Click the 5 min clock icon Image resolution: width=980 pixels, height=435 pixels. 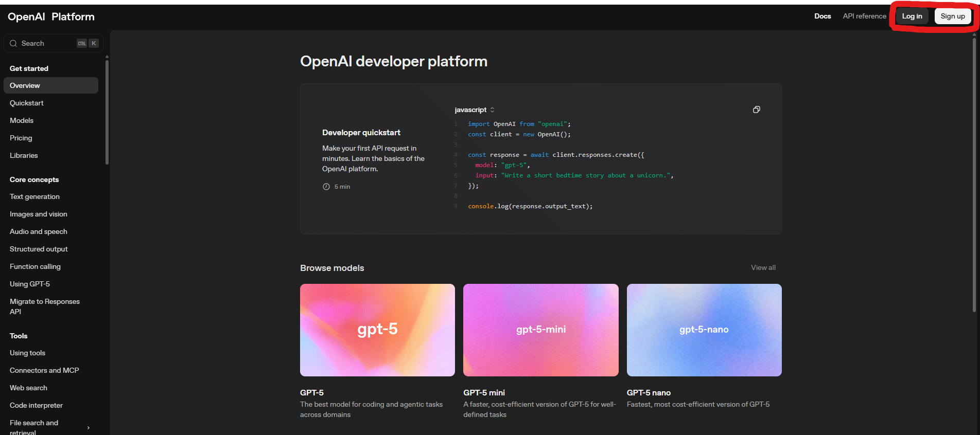click(x=326, y=187)
